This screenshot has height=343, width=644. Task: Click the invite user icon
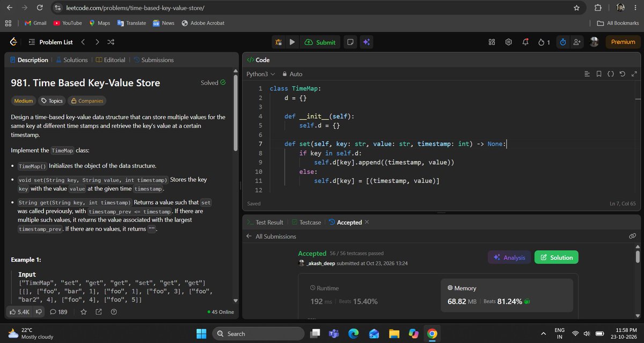[577, 42]
